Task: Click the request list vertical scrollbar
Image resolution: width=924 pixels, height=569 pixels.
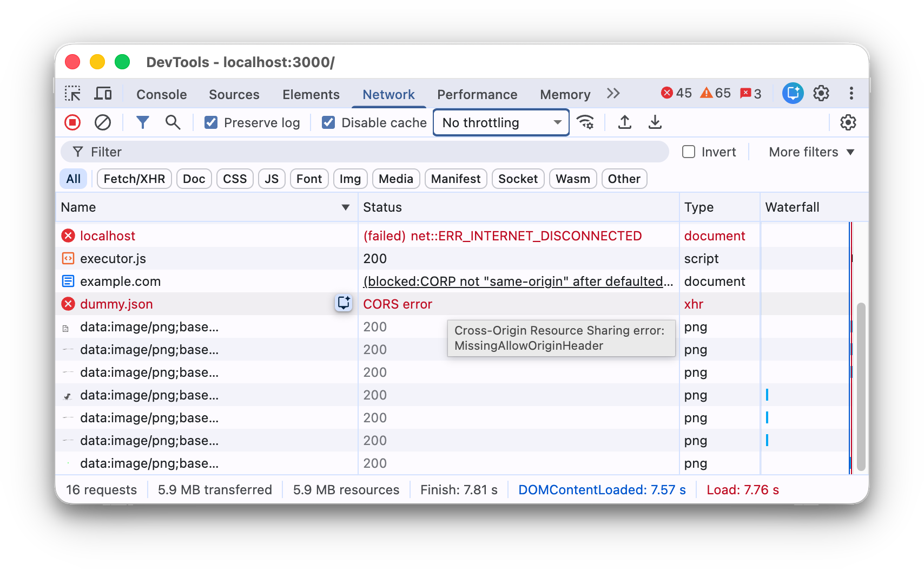Action: pyautogui.click(x=861, y=387)
